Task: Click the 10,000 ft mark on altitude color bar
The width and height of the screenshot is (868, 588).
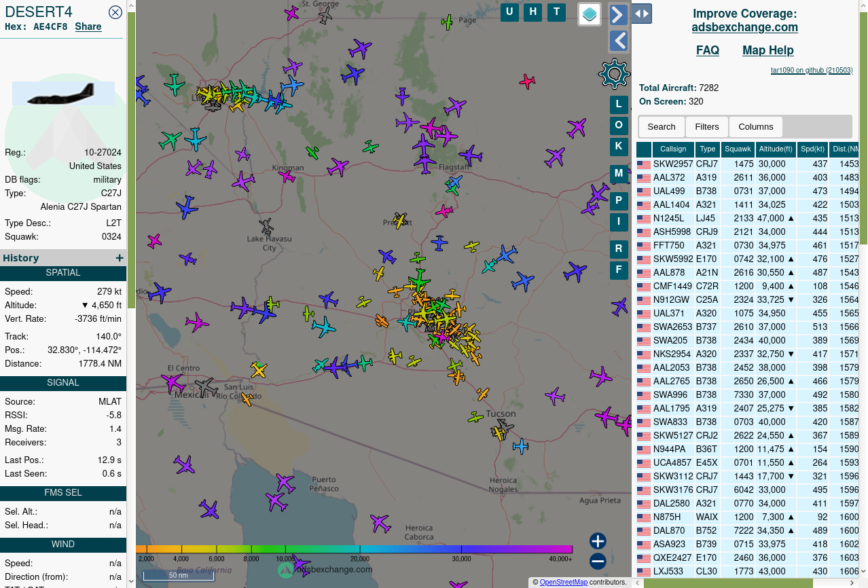Action: [286, 559]
